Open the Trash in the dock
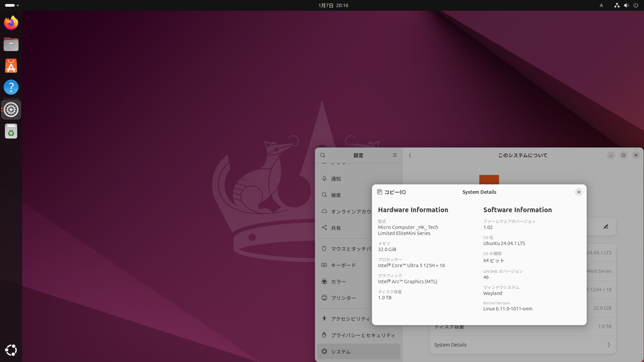 click(x=11, y=131)
